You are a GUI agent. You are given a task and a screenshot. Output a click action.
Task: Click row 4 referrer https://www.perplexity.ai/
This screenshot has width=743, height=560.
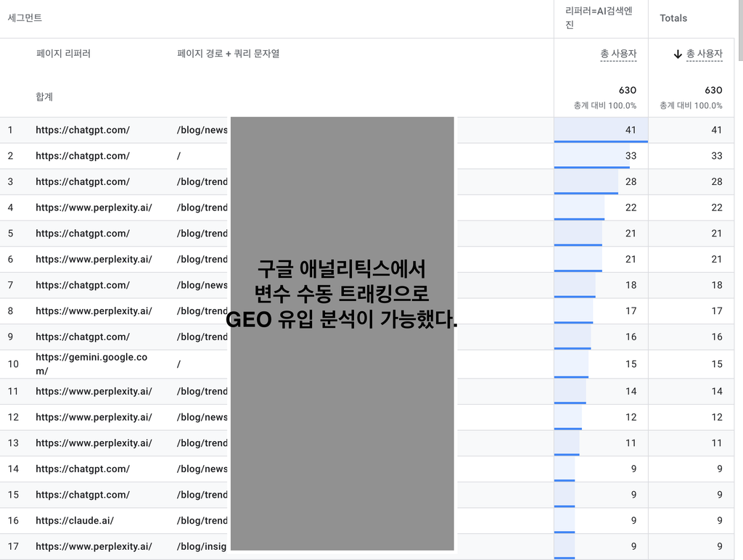click(94, 207)
